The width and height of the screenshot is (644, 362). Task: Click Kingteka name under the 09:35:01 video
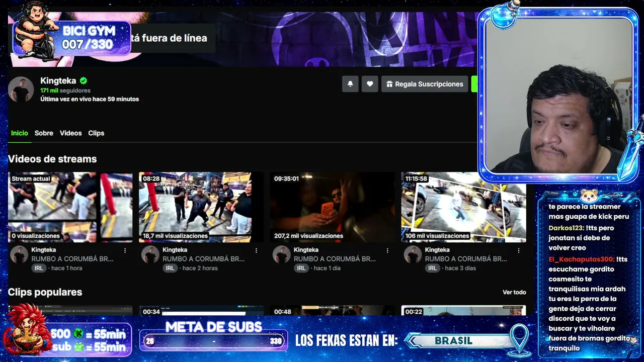[306, 250]
